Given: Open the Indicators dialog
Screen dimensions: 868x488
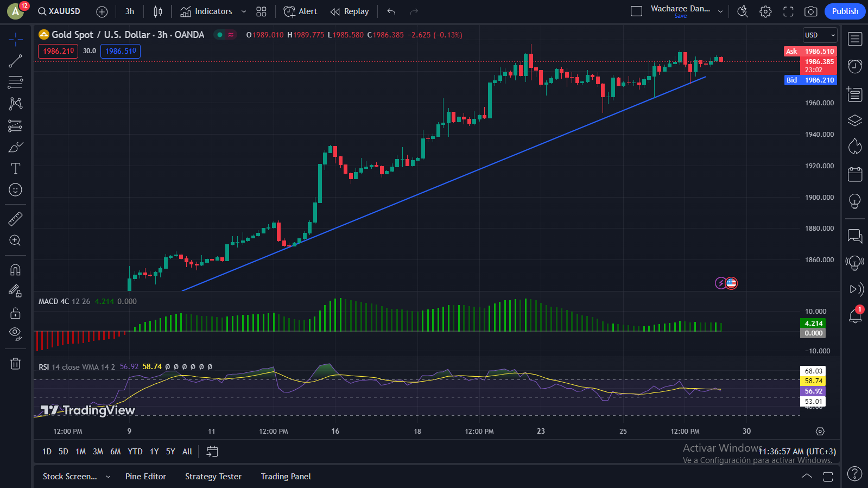Looking at the screenshot, I should (x=206, y=11).
